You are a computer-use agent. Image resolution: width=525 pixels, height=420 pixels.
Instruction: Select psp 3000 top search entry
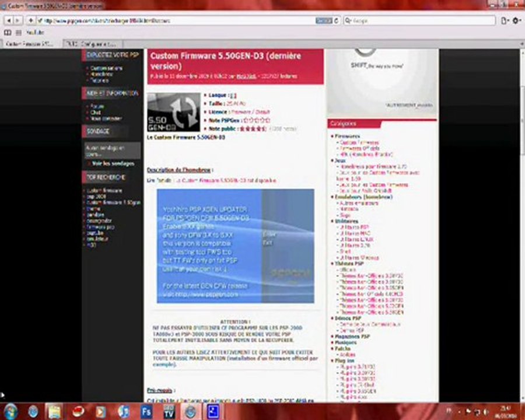[96, 197]
